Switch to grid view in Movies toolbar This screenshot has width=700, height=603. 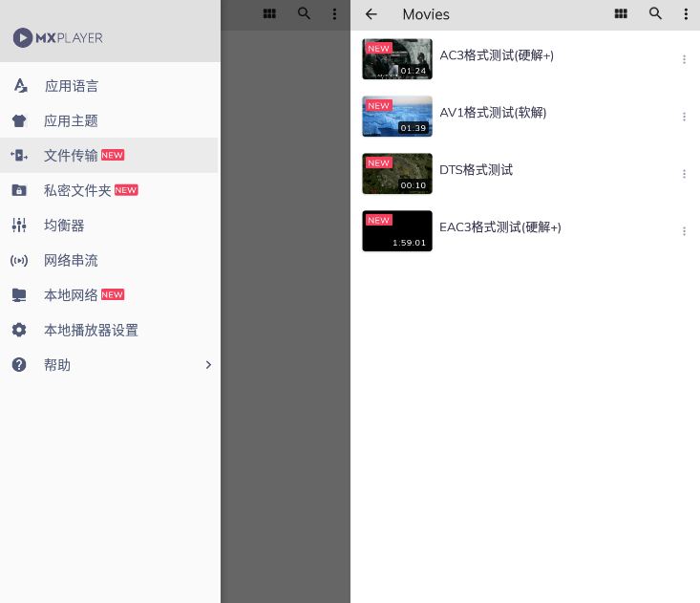point(621,14)
